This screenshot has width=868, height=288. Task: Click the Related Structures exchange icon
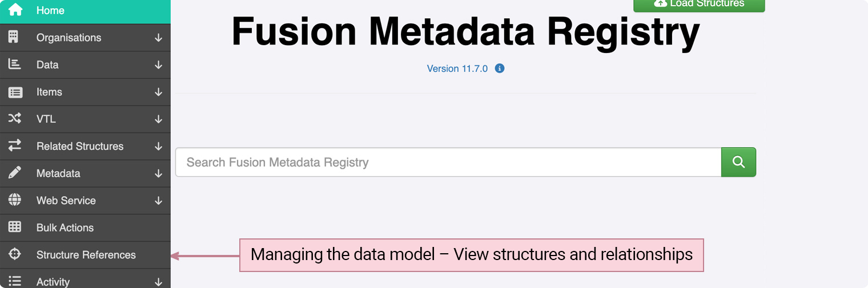coord(14,146)
